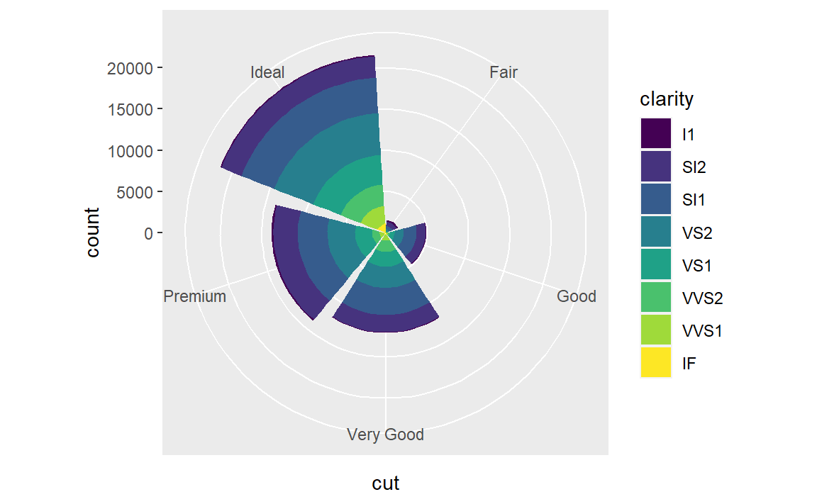Click the I1 clarity color swatch
This screenshot has width=817, height=504.
(x=655, y=134)
